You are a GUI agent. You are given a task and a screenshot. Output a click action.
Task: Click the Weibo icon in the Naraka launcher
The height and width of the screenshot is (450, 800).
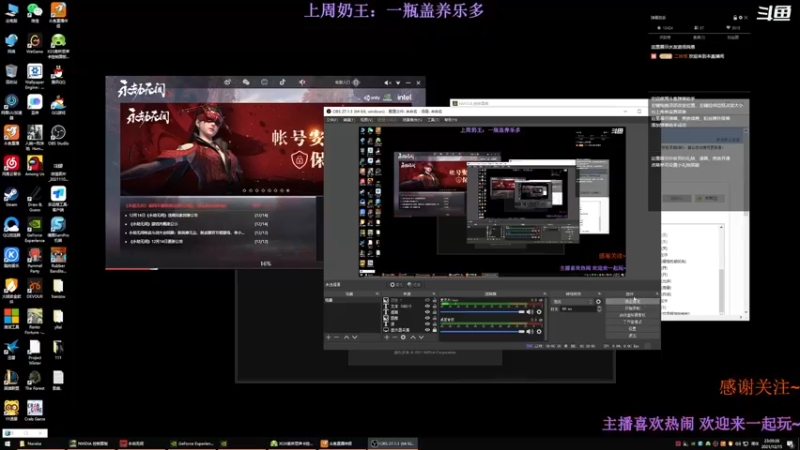[x=228, y=82]
